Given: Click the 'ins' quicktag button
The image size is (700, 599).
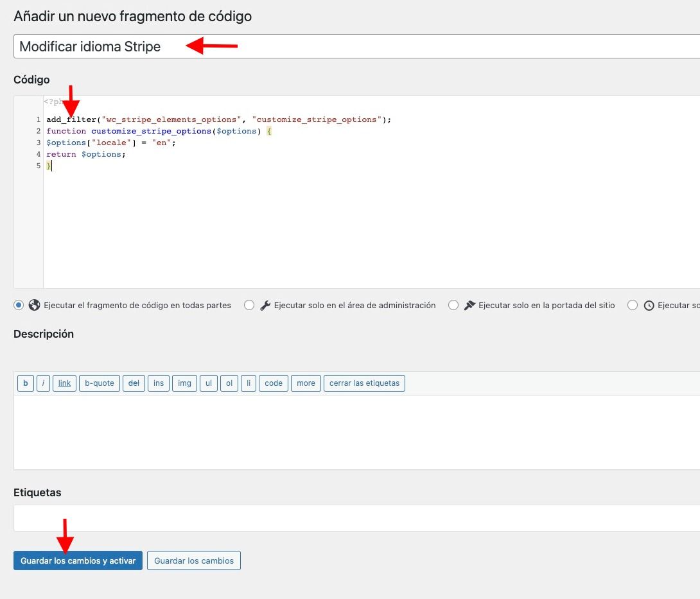Looking at the screenshot, I should point(159,383).
